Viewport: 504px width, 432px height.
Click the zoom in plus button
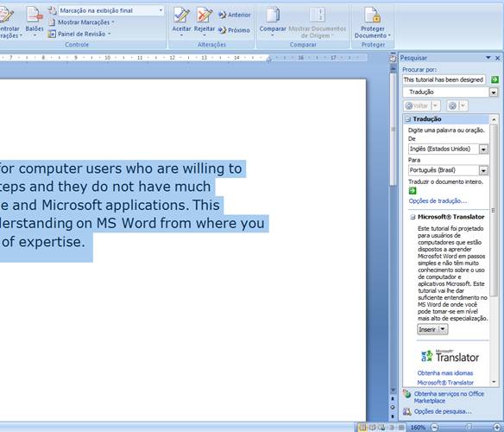point(496,427)
